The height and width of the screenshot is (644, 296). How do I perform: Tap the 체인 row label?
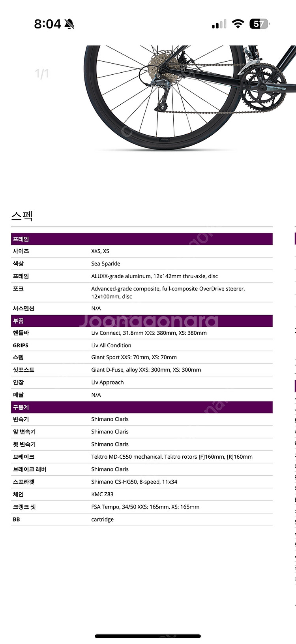click(18, 494)
